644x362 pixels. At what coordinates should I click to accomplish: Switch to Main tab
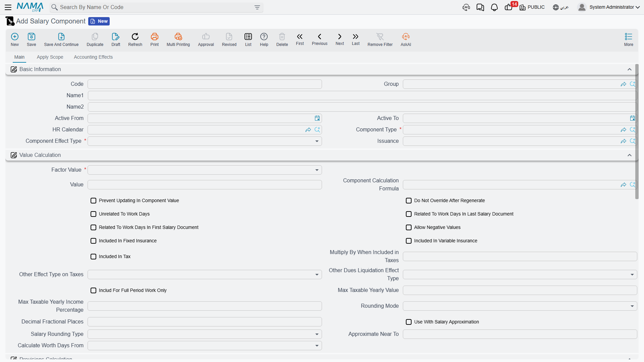coord(19,57)
